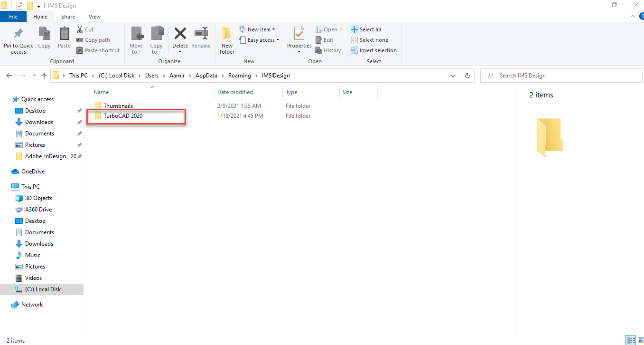Click the Cut scissors icon
644x345 pixels.
click(x=80, y=29)
